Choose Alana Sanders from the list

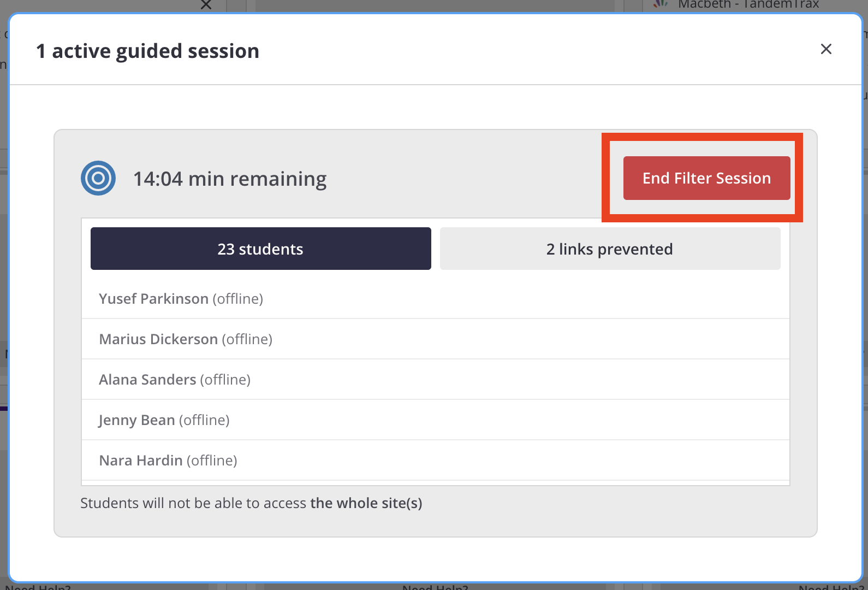tap(436, 380)
